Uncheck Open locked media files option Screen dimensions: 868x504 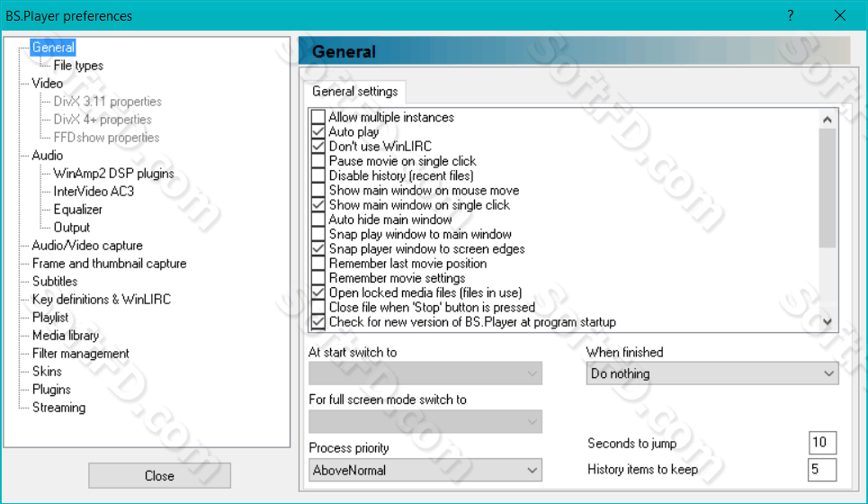pos(318,292)
